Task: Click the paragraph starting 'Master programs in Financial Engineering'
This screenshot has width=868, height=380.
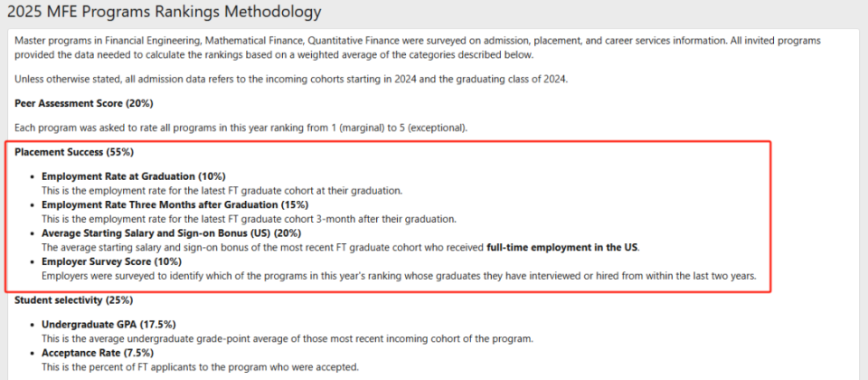Action: click(x=418, y=48)
